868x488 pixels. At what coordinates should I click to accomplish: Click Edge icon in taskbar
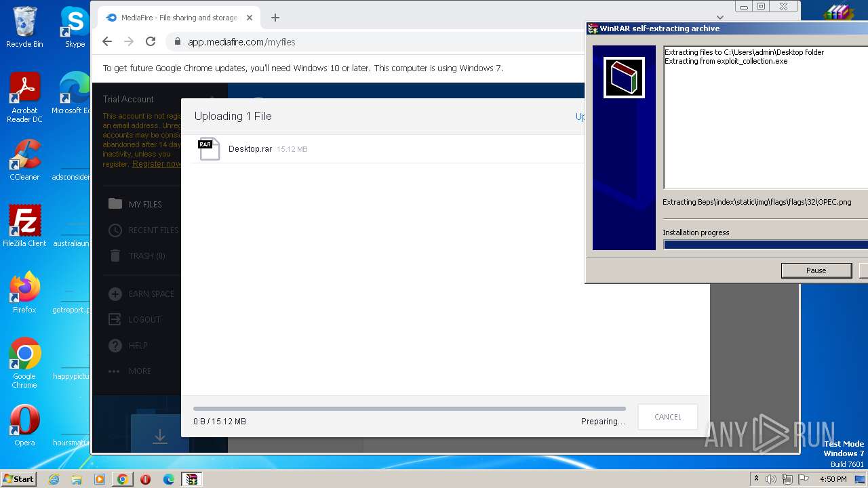pyautogui.click(x=168, y=479)
